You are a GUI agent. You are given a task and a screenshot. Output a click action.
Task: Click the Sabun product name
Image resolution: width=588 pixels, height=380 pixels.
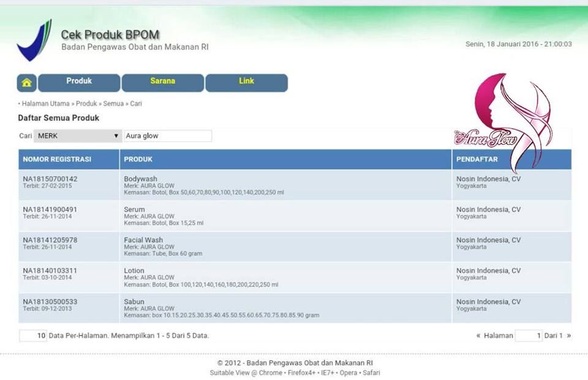134,302
